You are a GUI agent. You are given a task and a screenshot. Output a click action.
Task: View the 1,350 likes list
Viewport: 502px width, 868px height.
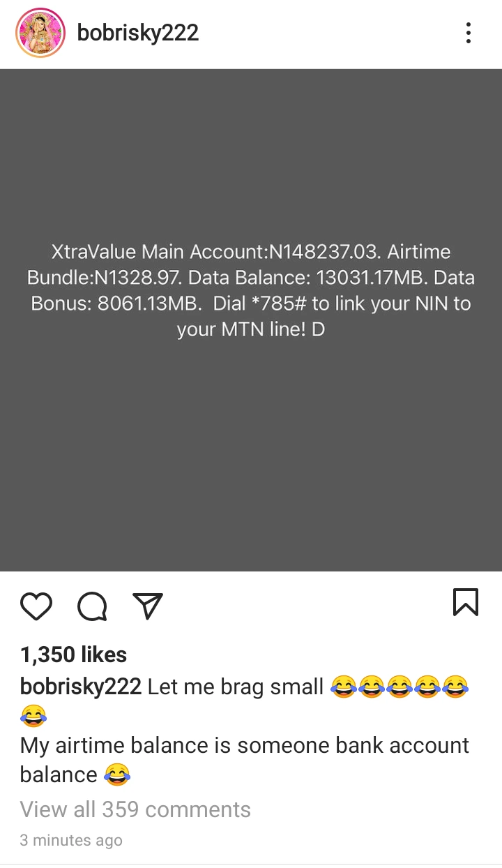(73, 654)
